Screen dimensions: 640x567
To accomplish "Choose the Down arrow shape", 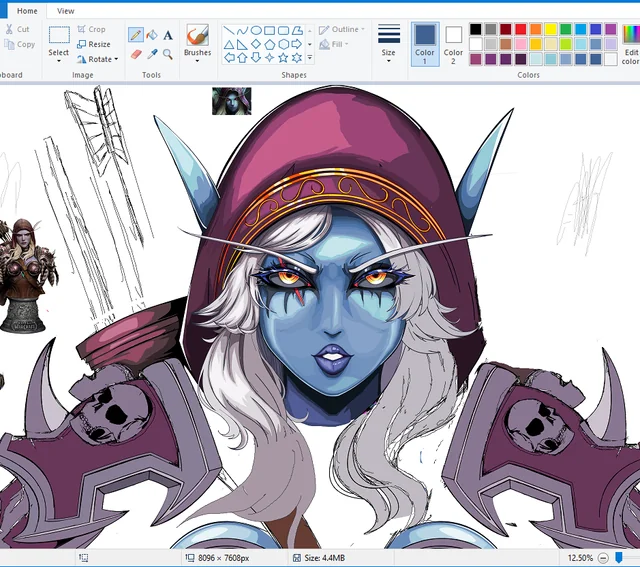I will pyautogui.click(x=256, y=58).
